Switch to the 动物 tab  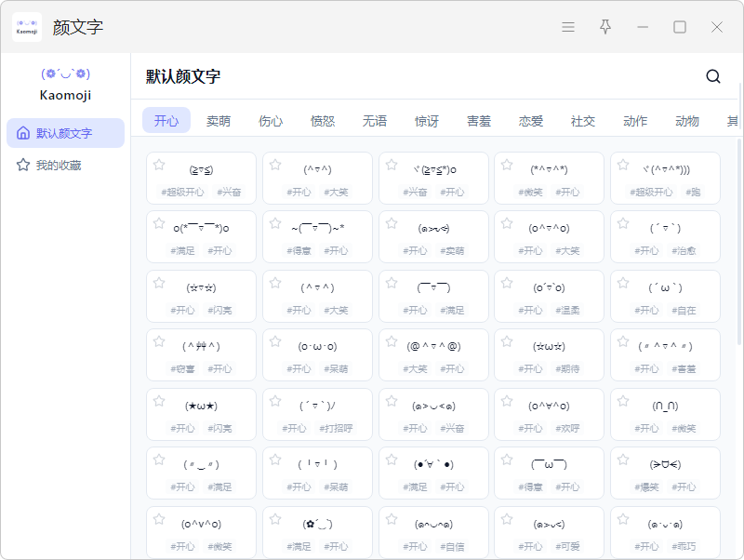click(687, 121)
